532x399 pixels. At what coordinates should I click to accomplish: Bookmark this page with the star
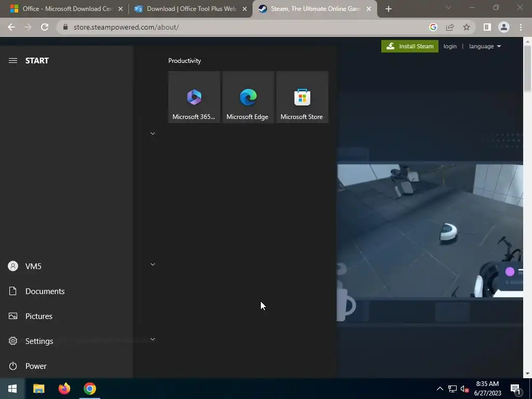467,27
